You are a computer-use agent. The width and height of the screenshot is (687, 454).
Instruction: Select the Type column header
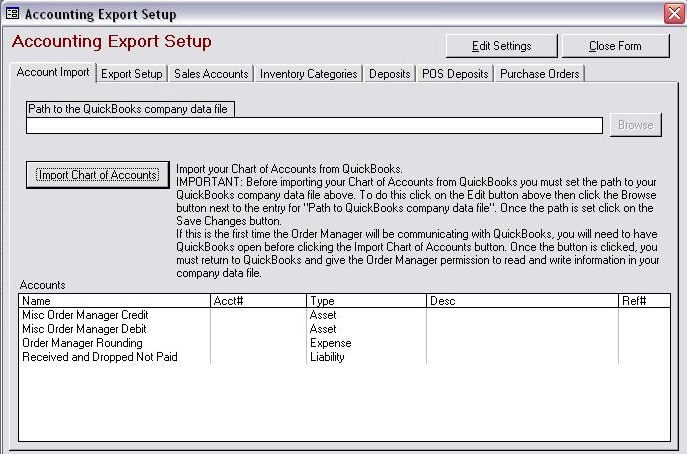click(366, 301)
